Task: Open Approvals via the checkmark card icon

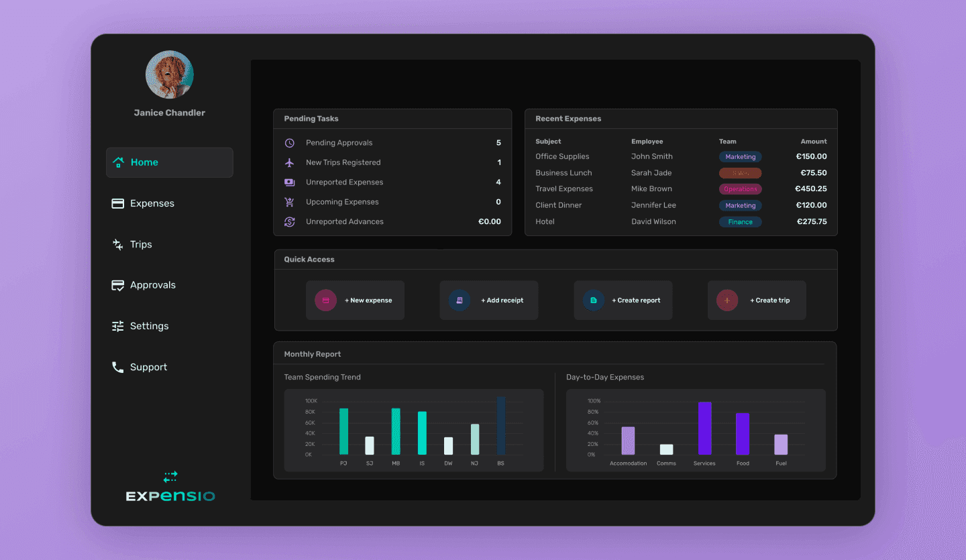Action: point(118,284)
